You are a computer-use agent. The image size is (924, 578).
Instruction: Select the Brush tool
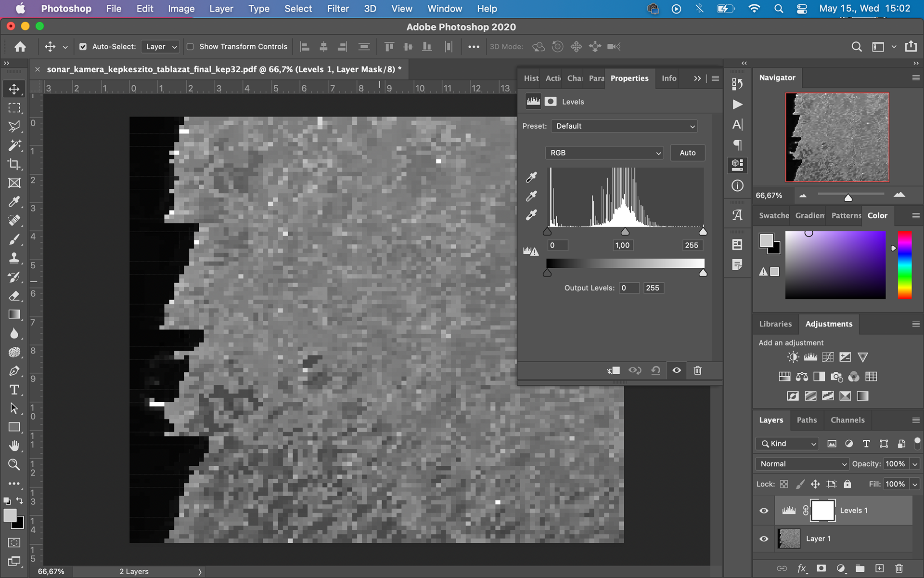coord(14,239)
